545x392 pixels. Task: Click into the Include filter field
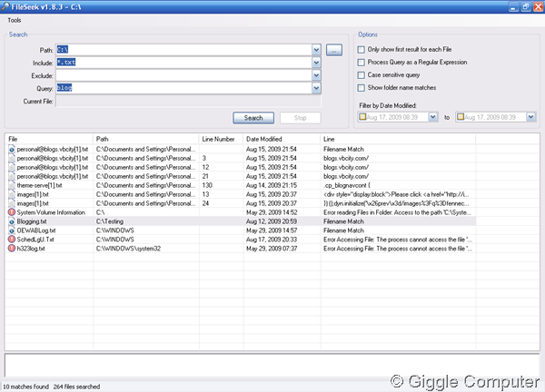tap(183, 63)
